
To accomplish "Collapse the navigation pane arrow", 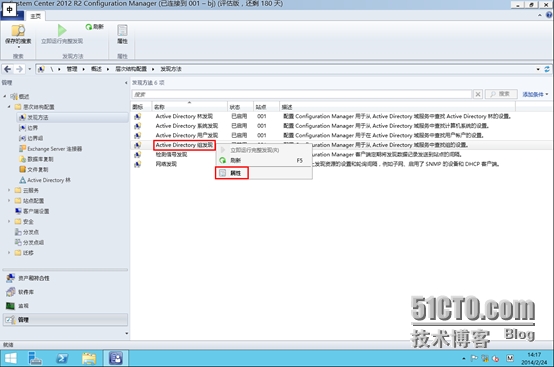I will pyautogui.click(x=126, y=83).
